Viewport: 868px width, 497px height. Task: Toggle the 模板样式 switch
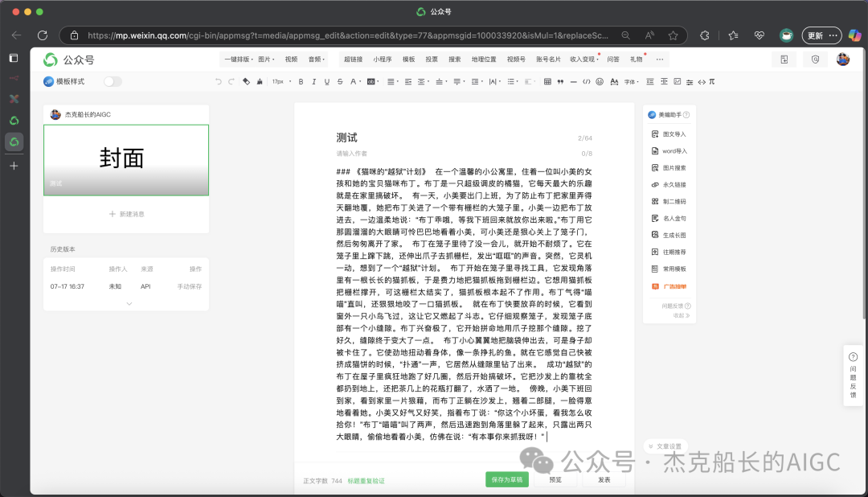(113, 81)
